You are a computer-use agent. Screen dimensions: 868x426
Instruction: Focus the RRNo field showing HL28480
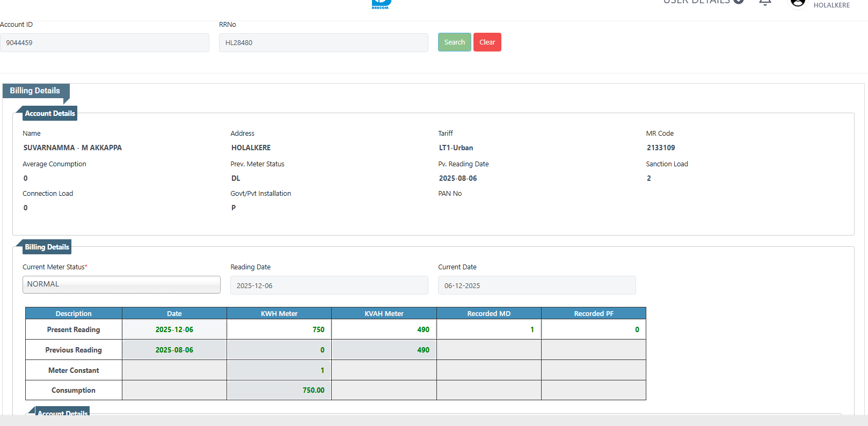(x=323, y=43)
